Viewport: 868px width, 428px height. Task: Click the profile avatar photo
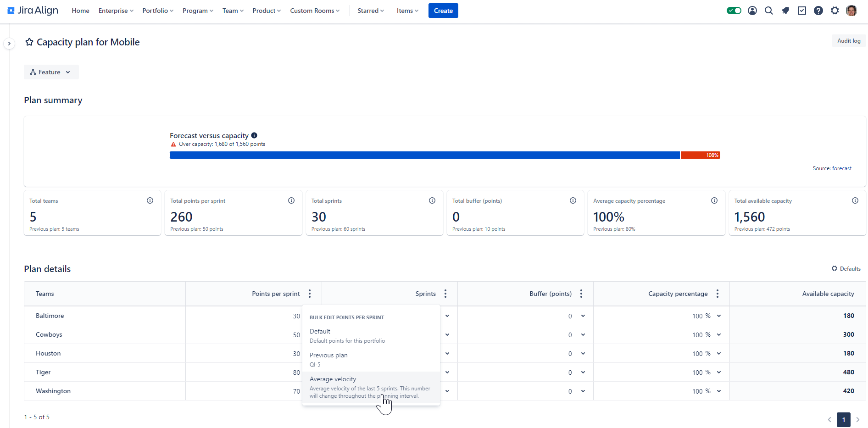click(851, 11)
